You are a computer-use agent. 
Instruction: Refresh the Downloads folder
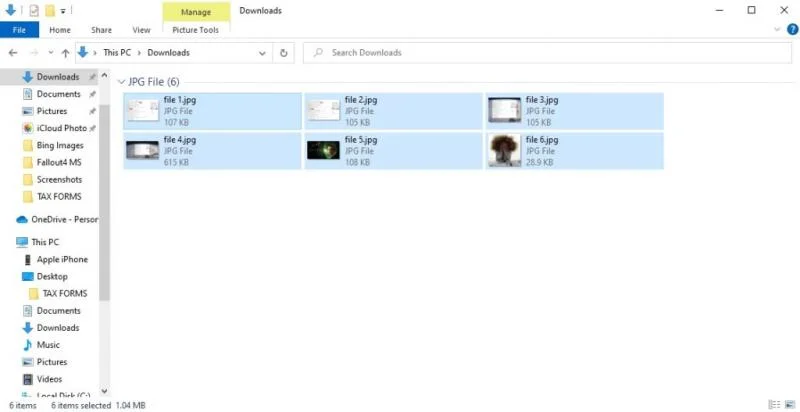pyautogui.click(x=284, y=53)
